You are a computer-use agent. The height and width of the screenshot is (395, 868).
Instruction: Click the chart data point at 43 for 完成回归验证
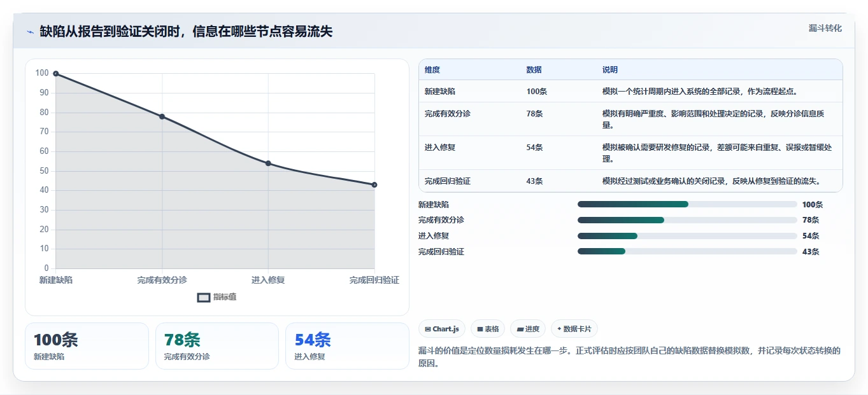point(374,185)
